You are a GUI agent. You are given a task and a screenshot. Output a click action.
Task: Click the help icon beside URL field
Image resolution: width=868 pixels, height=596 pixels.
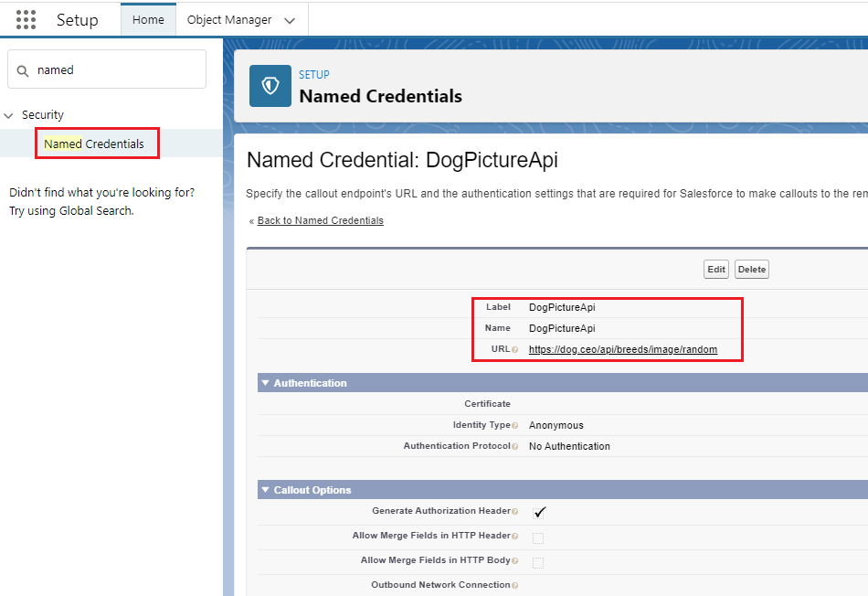pos(513,350)
